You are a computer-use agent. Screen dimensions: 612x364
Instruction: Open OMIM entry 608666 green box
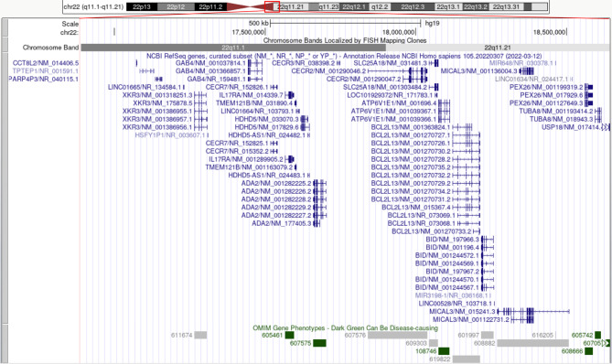pyautogui.click(x=588, y=351)
